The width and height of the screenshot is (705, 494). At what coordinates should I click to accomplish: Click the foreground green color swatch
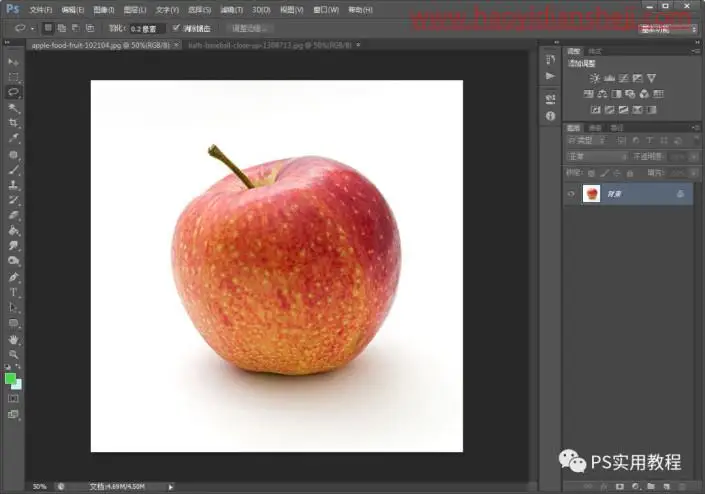10,378
